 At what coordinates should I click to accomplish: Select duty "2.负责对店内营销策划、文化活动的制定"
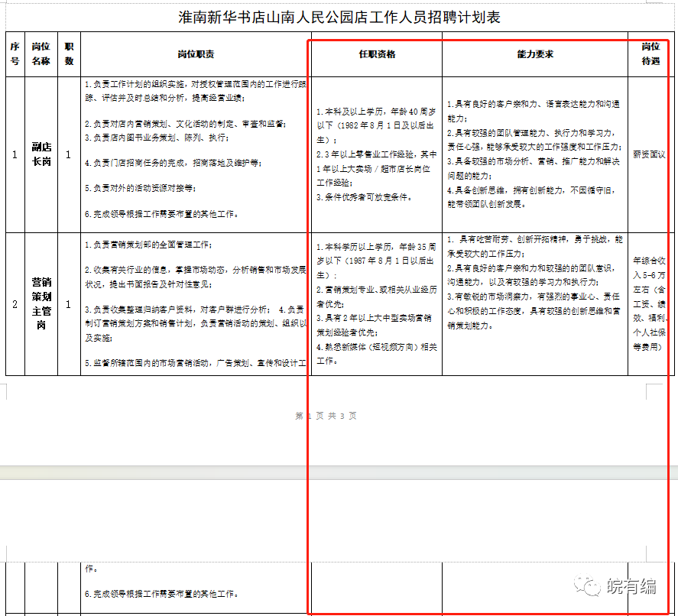186,124
